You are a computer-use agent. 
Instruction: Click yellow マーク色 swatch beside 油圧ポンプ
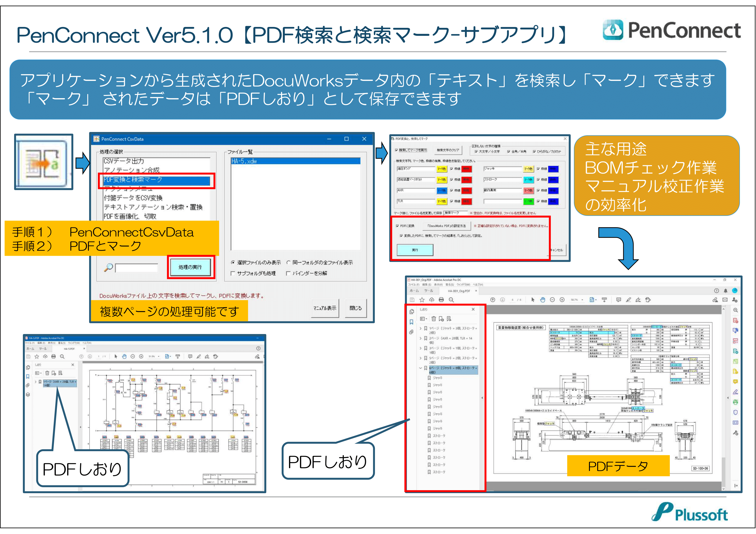pos(442,169)
